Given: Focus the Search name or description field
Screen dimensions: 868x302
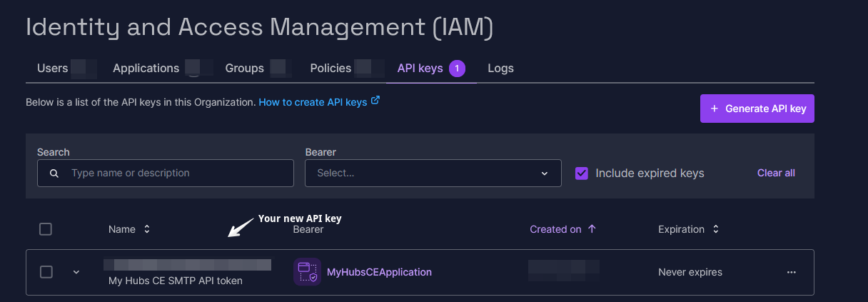Looking at the screenshot, I should tap(166, 173).
